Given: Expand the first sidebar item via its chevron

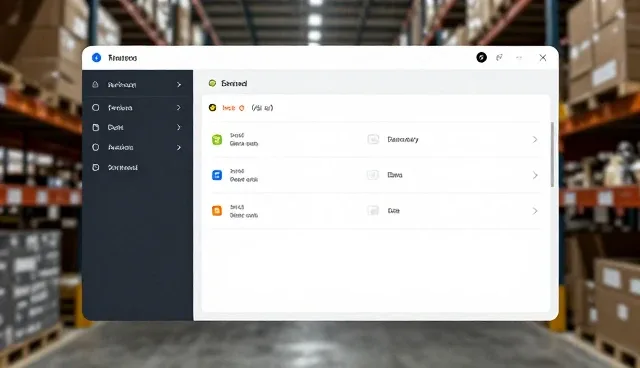Looking at the screenshot, I should pos(179,84).
